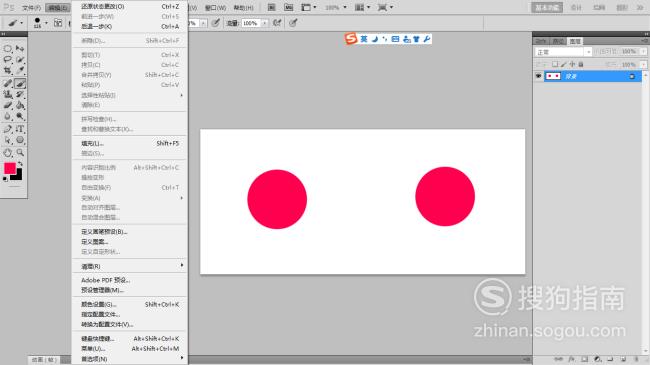Select the Paint Bucket tool
Viewport: 650px width, 365px height.
coord(20,105)
